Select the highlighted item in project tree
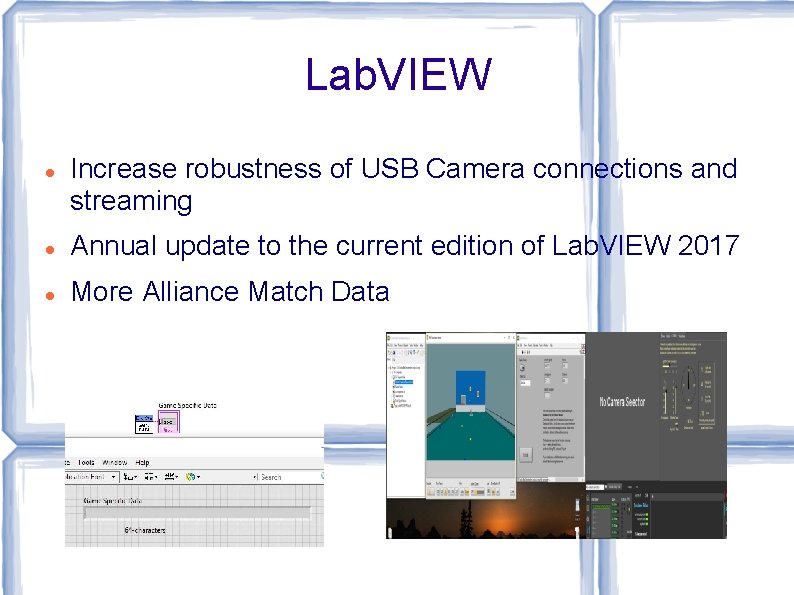Image resolution: width=794 pixels, height=595 pixels. coord(404,382)
